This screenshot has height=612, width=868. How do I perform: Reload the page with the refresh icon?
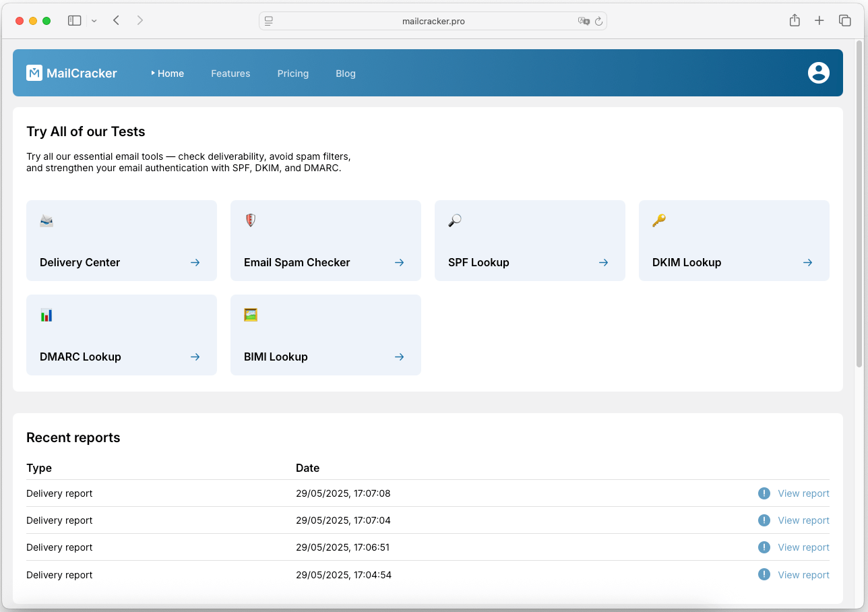coord(598,21)
